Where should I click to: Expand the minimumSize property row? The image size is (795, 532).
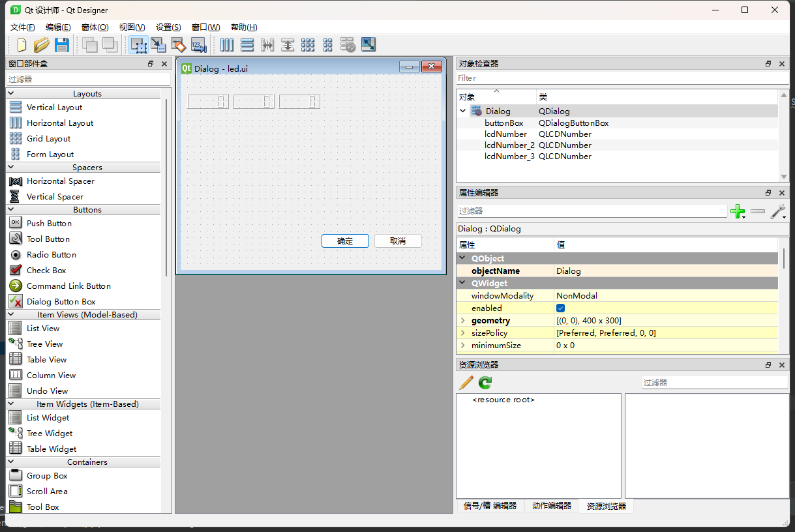click(x=462, y=346)
